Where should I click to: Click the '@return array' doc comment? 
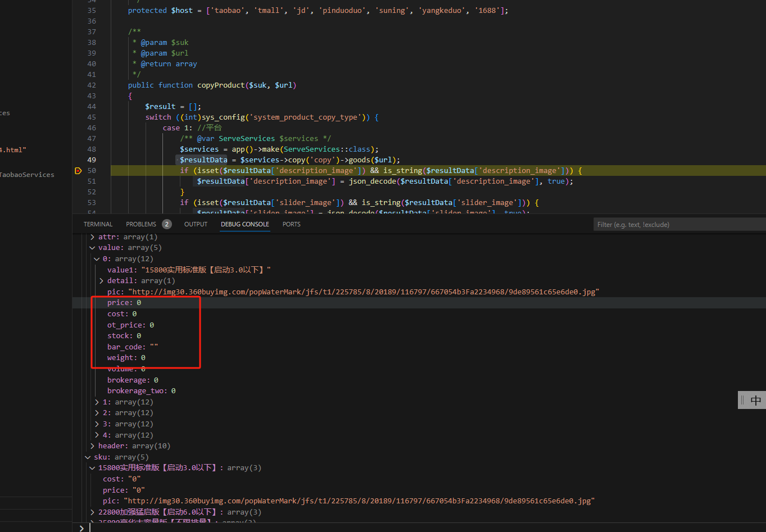[x=169, y=64]
